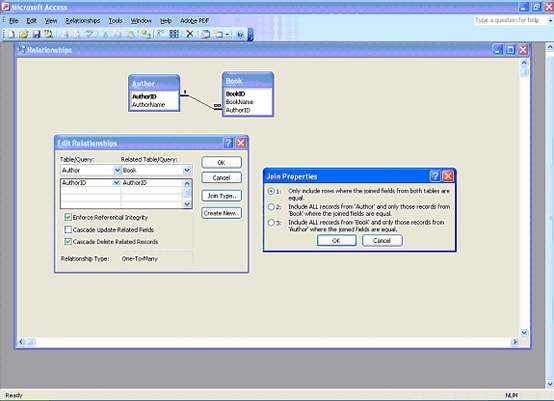Image resolution: width=554 pixels, height=401 pixels.
Task: Open the Help menu
Action: [x=166, y=21]
